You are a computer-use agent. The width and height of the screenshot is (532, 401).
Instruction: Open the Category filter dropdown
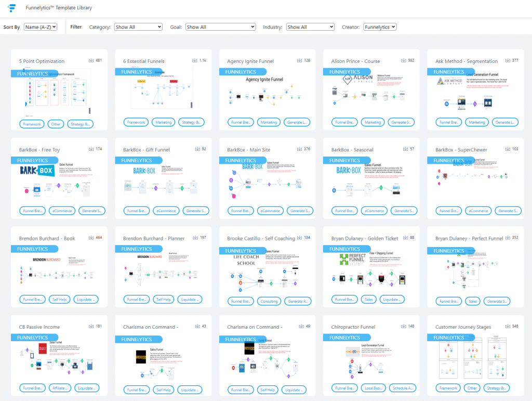(138, 27)
